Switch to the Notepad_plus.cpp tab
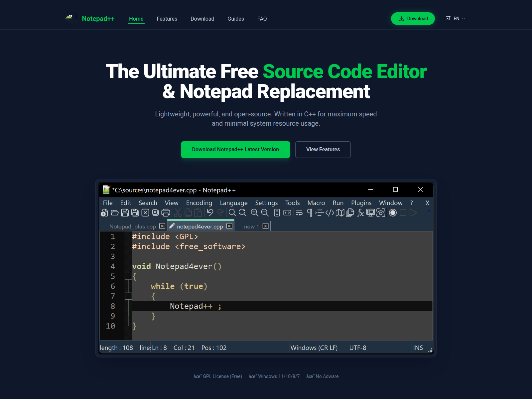Screen dimensions: 532x399 (133, 226)
